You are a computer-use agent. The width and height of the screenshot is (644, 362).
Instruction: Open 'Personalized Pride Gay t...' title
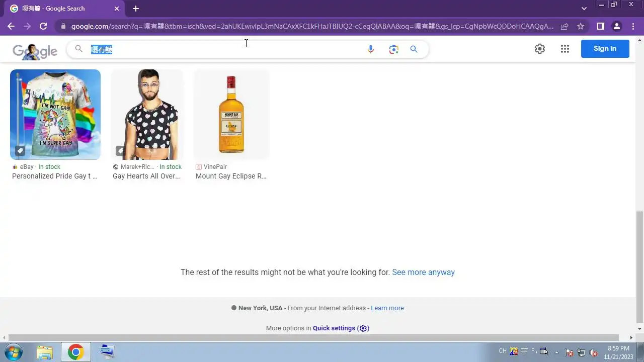(x=54, y=176)
